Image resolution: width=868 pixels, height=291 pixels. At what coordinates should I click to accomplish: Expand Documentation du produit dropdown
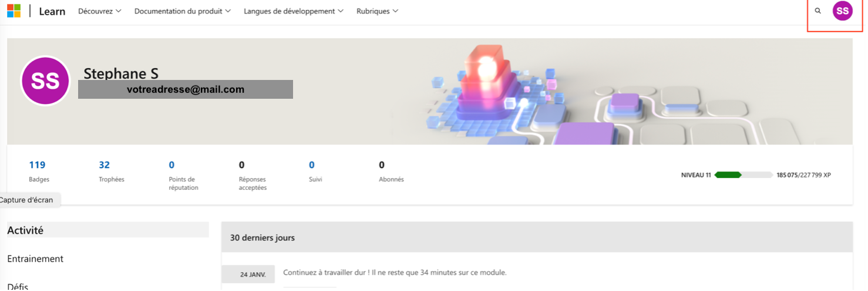click(x=182, y=11)
